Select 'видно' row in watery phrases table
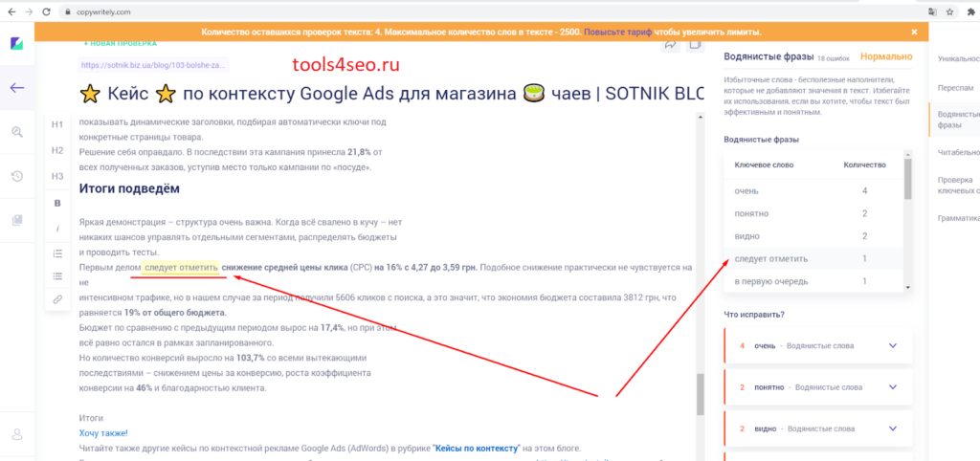The image size is (980, 461). (x=813, y=236)
